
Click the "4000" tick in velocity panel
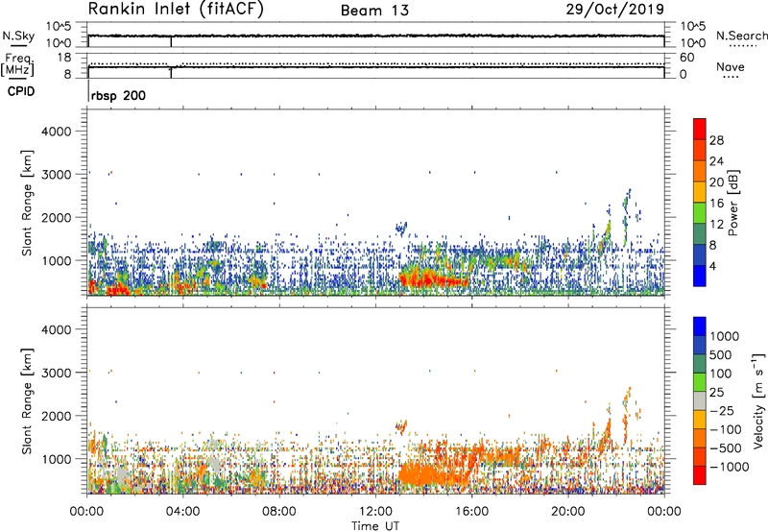tap(56, 329)
